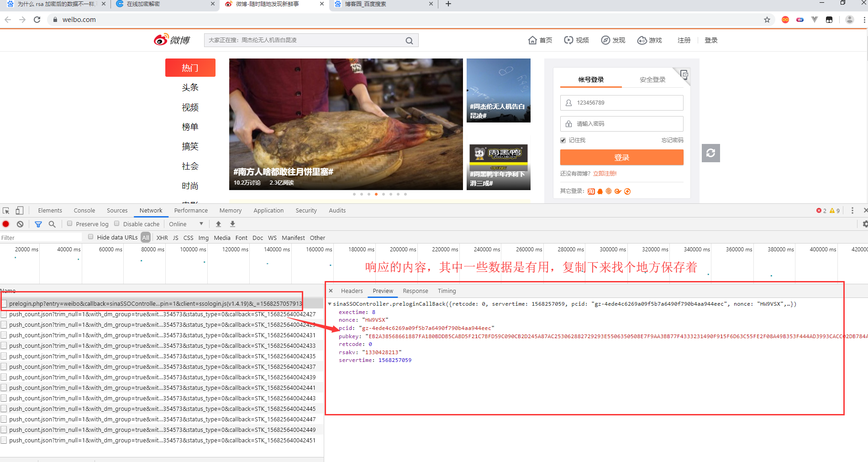The image size is (868, 462).
Task: Select the active orange carousel dot
Action: pyautogui.click(x=376, y=194)
